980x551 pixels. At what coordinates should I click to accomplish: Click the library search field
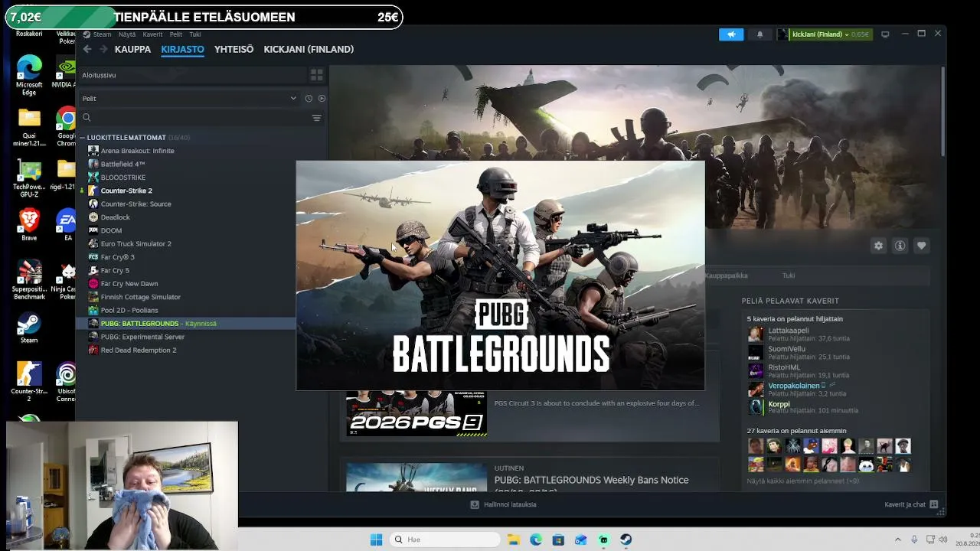194,118
